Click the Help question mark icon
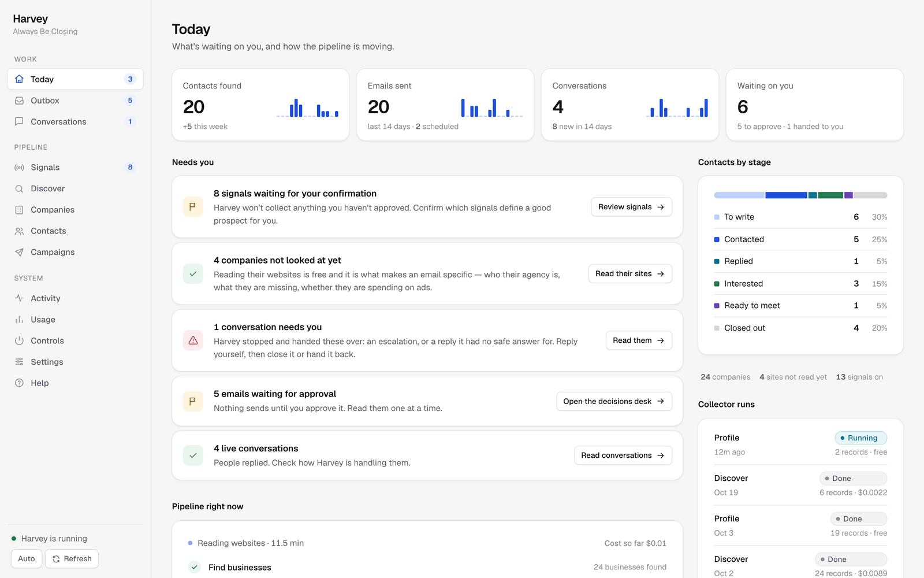The height and width of the screenshot is (578, 924). pos(19,383)
